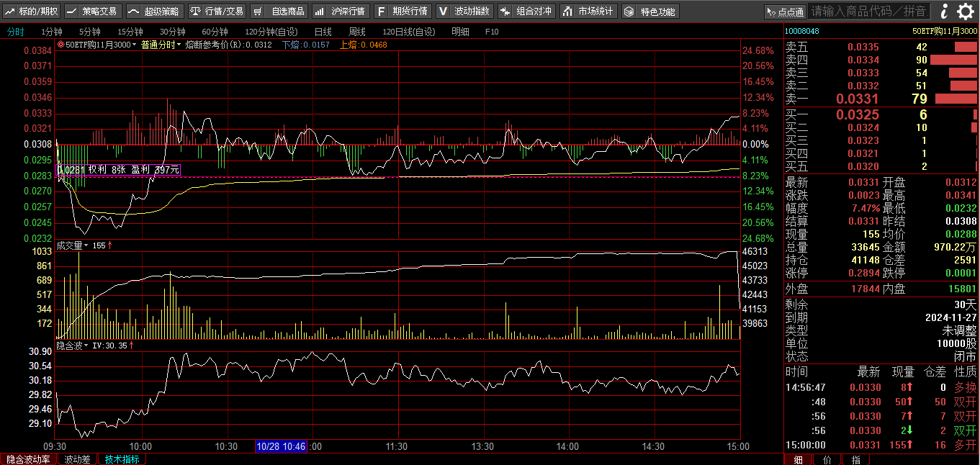
Task: Select the 价 tab in trades panel
Action: point(827,459)
